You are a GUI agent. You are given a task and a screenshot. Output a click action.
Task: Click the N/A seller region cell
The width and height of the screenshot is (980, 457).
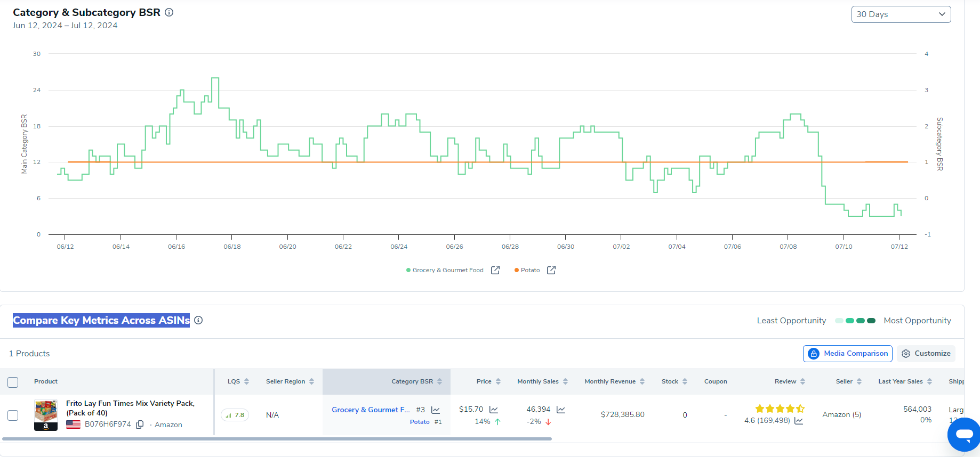pos(272,415)
